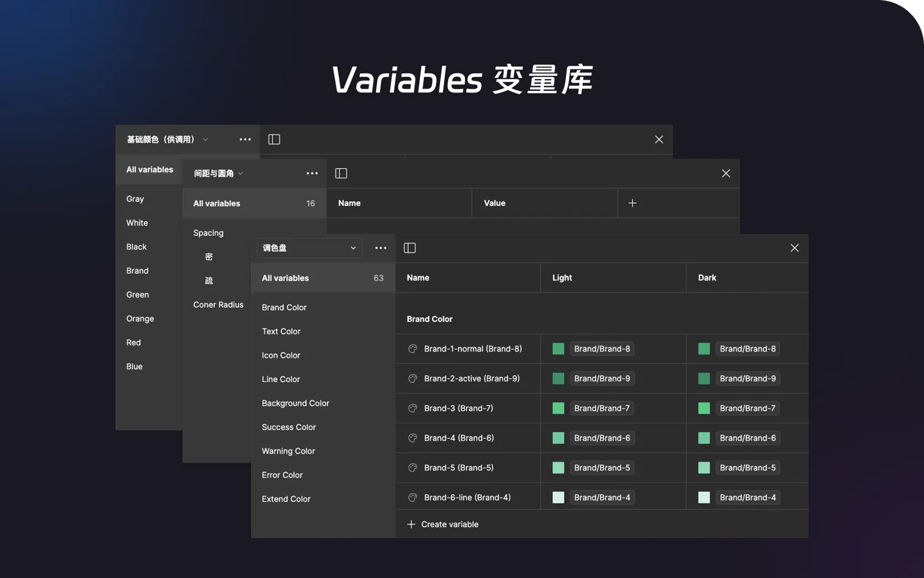Select Gray group in 基础颜色 window
924x578 pixels.
click(x=135, y=199)
